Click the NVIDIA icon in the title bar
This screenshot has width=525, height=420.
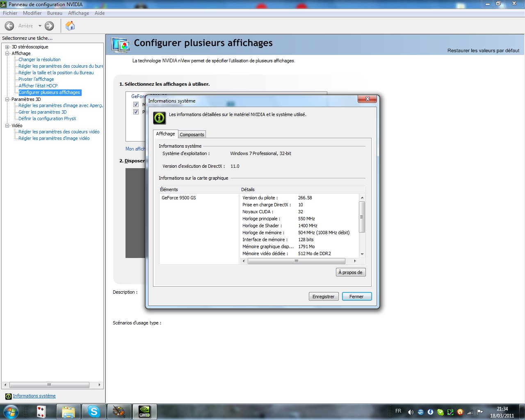(x=4, y=4)
